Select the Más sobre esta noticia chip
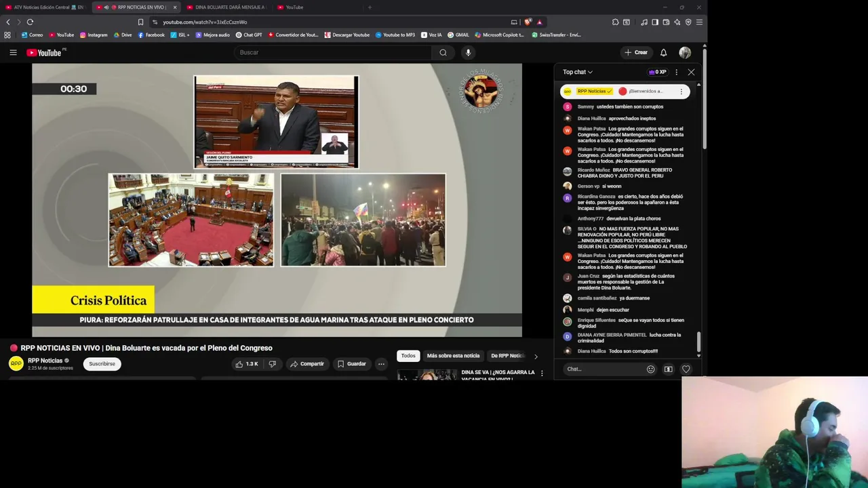The width and height of the screenshot is (868, 488). 453,356
